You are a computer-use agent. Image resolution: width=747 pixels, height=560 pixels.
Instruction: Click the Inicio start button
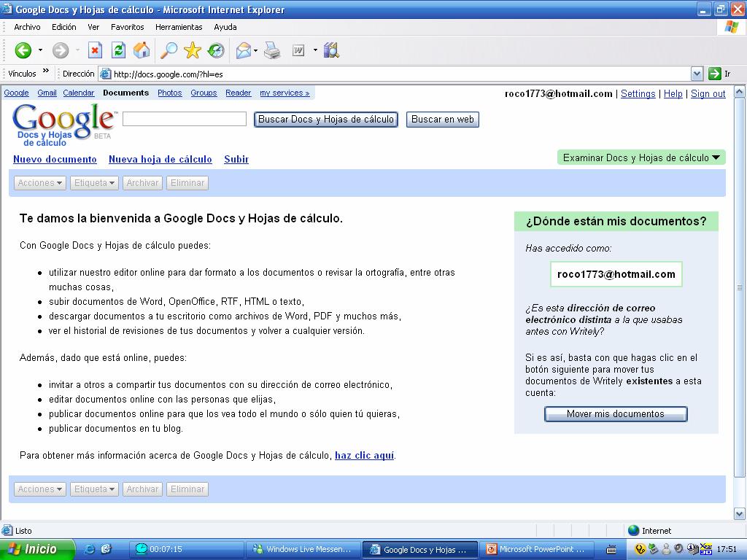[37, 549]
